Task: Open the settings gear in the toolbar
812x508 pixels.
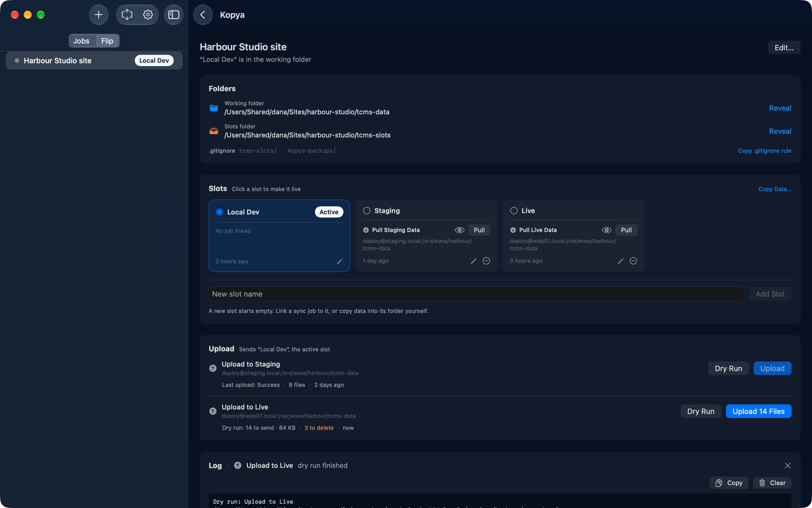Action: pyautogui.click(x=148, y=15)
